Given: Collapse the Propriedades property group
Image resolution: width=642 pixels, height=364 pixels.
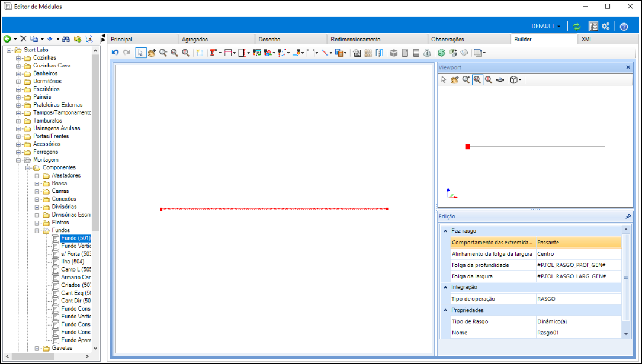Looking at the screenshot, I should click(x=445, y=310).
